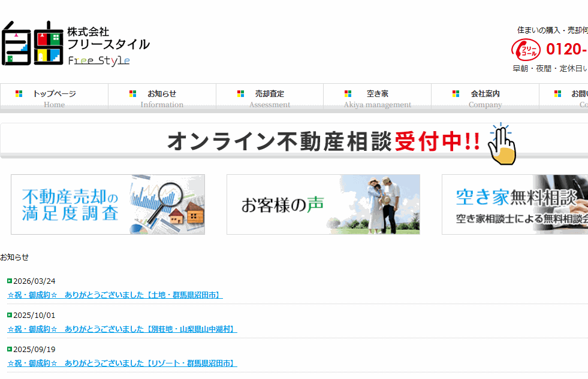The width and height of the screenshot is (588, 379).
Task: Click the お知らせ section heading
Action: (14, 257)
